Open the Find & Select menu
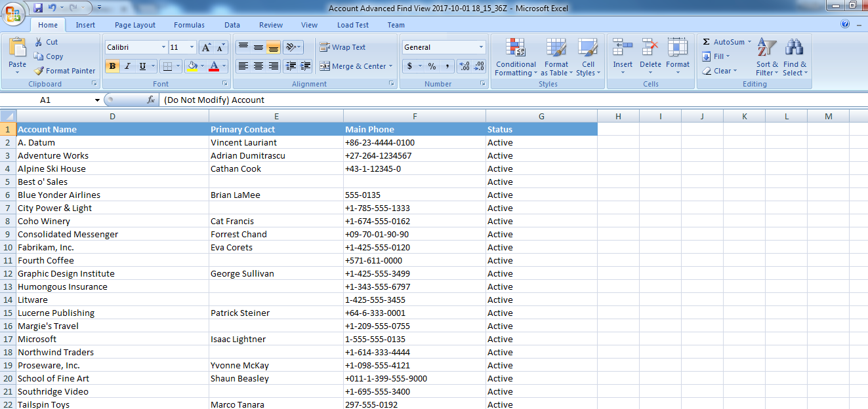The image size is (868, 409). click(x=795, y=57)
